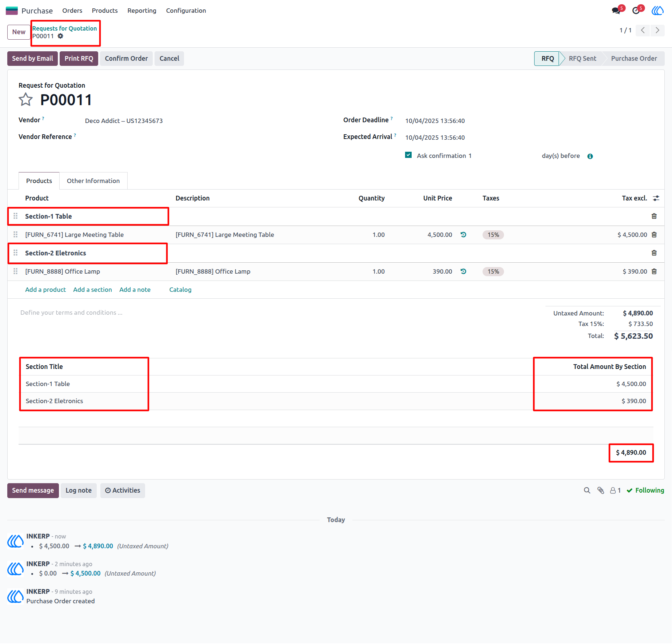Go to previous record arrow
The width and height of the screenshot is (672, 644).
643,30
